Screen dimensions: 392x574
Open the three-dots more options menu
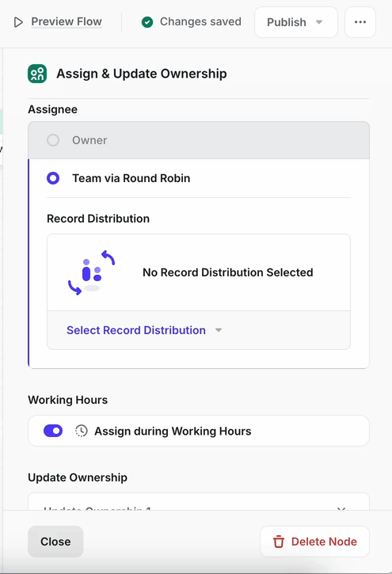360,22
